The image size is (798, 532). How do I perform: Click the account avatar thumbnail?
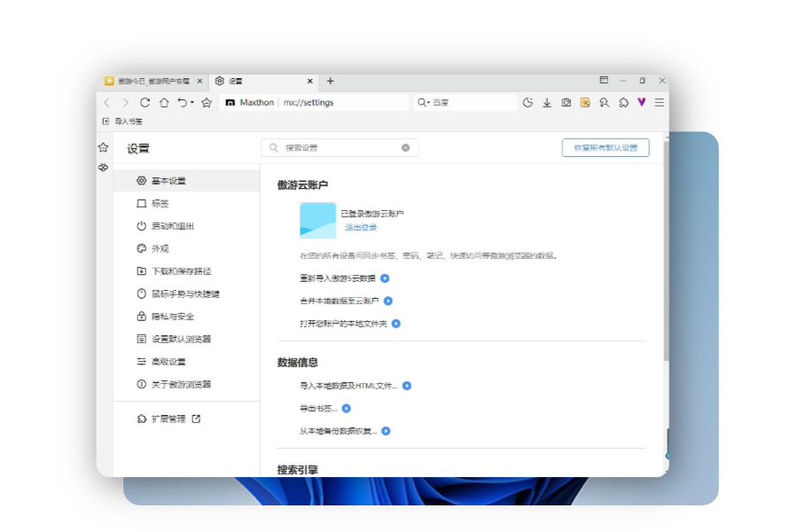[x=317, y=221]
